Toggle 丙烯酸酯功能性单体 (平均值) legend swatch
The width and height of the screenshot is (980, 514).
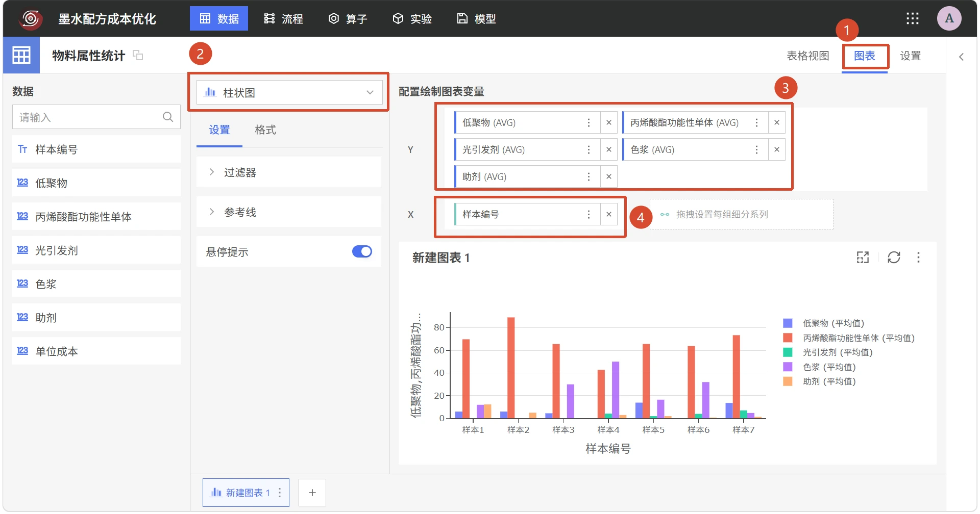coord(788,338)
